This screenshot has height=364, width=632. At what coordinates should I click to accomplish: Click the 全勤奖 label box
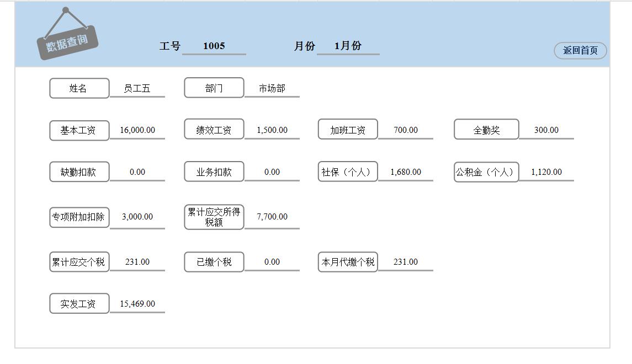486,130
